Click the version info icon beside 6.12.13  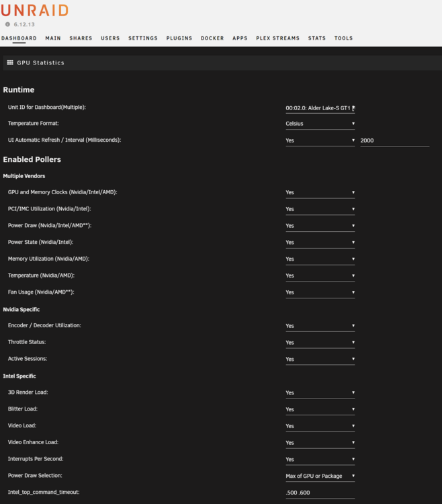click(7, 24)
